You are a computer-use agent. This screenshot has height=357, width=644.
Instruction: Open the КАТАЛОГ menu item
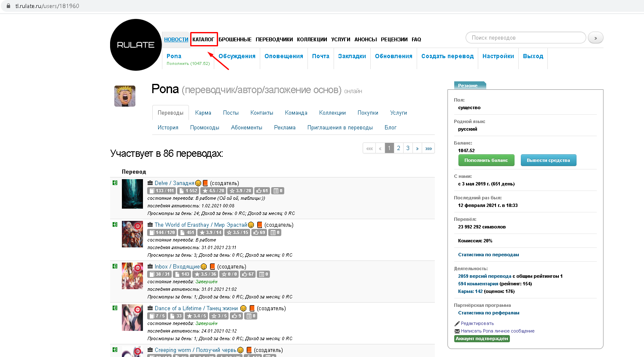pyautogui.click(x=203, y=40)
